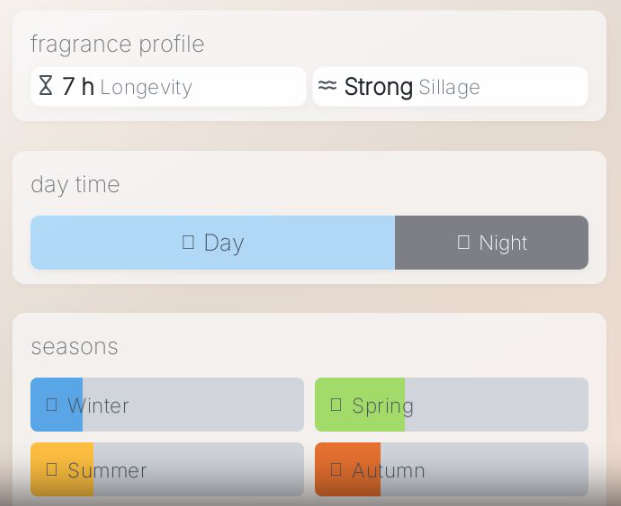Click the hourglass longevity icon
This screenshot has width=621, height=506.
coord(46,86)
